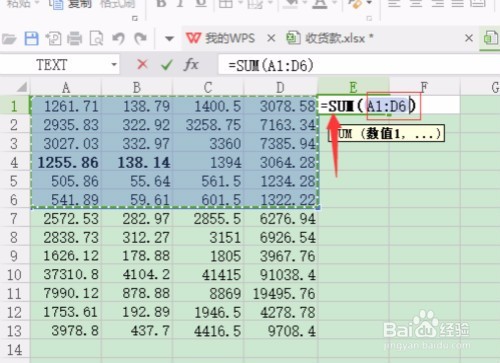Click cell with value 878.88
The width and height of the screenshot is (500, 363).
pyautogui.click(x=137, y=293)
